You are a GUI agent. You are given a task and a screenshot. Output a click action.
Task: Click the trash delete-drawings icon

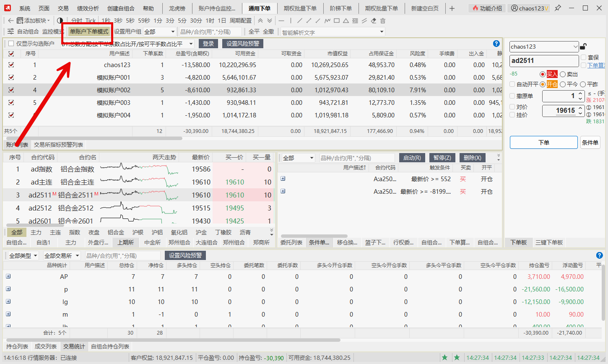(383, 21)
